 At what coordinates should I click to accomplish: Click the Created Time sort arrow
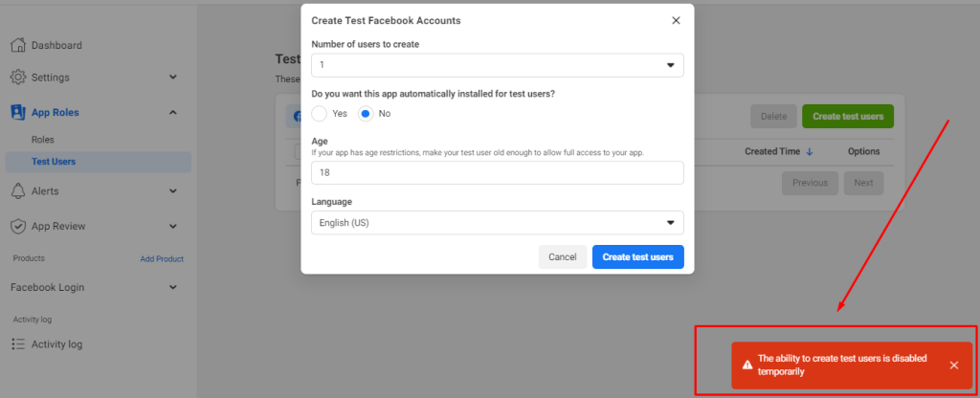click(x=810, y=152)
